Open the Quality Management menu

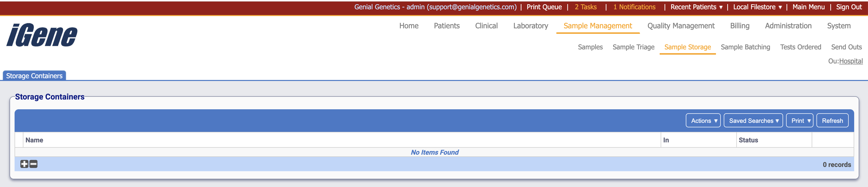tap(681, 26)
